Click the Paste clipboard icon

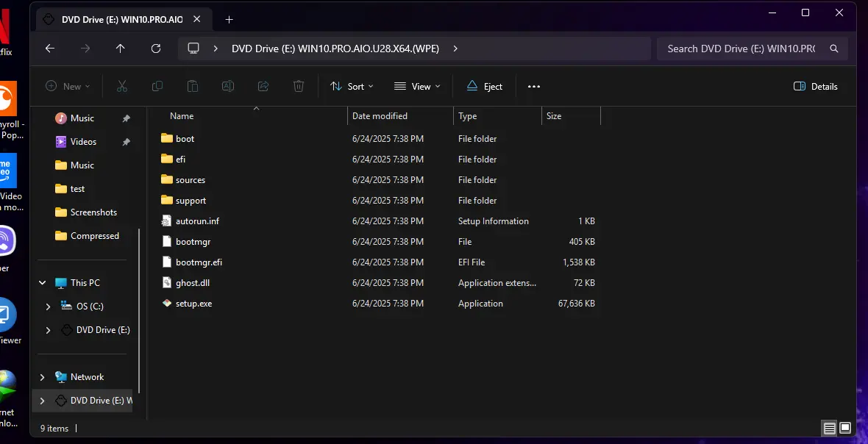192,86
